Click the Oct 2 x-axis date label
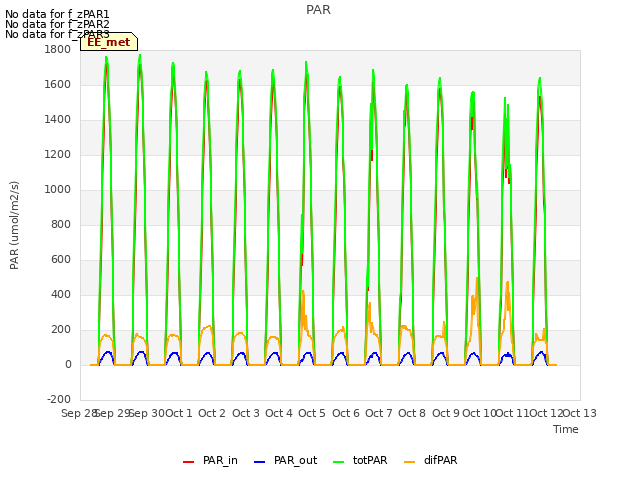Screen dimensions: 640x480 tap(212, 413)
